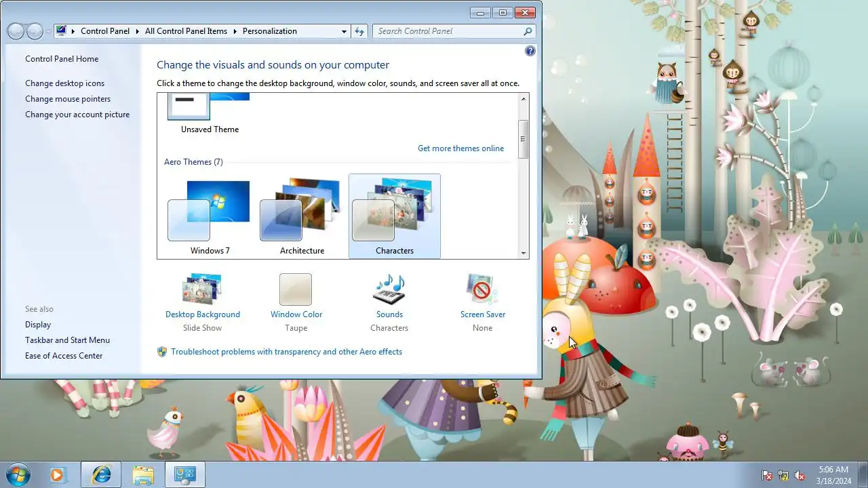Open Taskbar and Start Menu link

point(67,340)
